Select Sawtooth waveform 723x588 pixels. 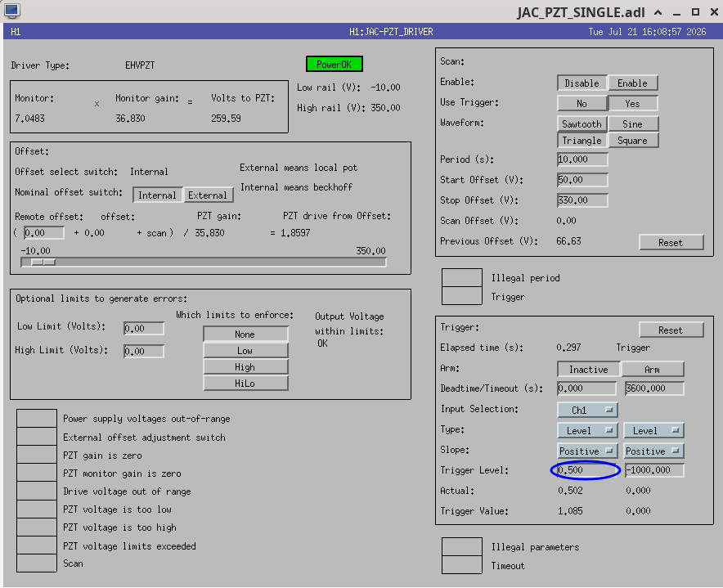[x=582, y=124]
